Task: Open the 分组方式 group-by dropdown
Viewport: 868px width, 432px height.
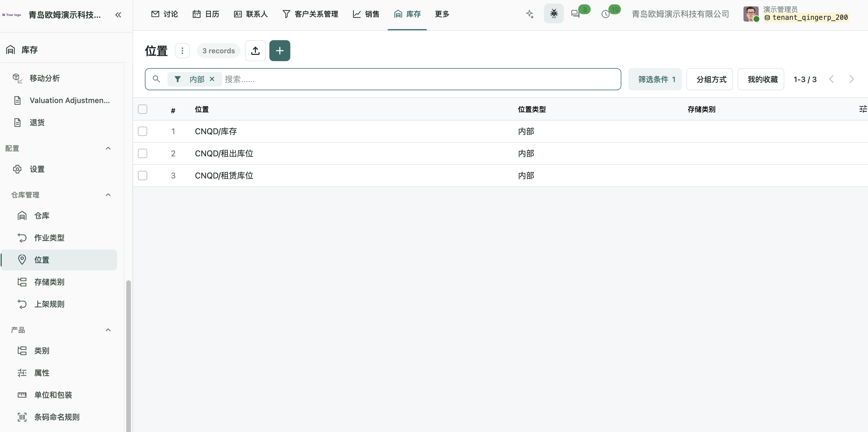Action: pos(709,79)
